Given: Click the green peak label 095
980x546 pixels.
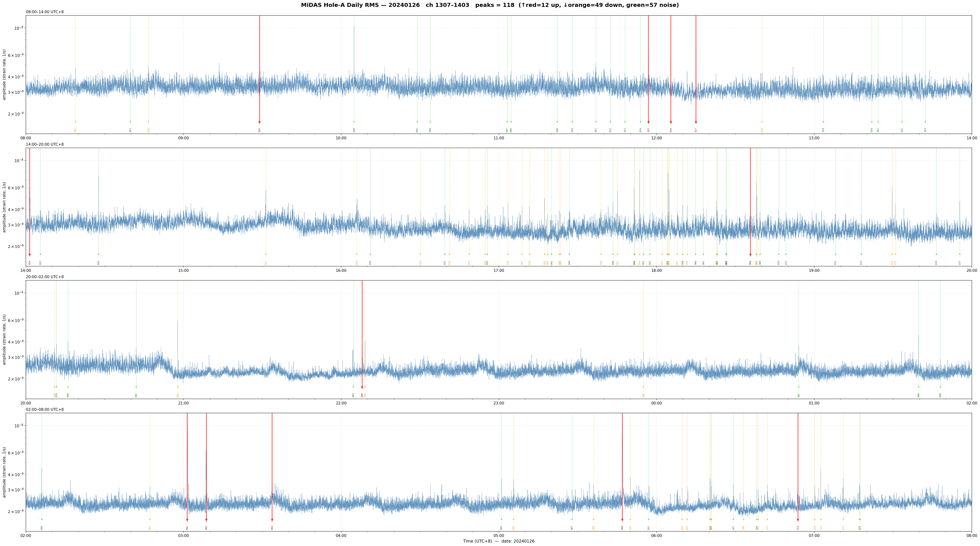Looking at the screenshot, I should coord(501,528).
